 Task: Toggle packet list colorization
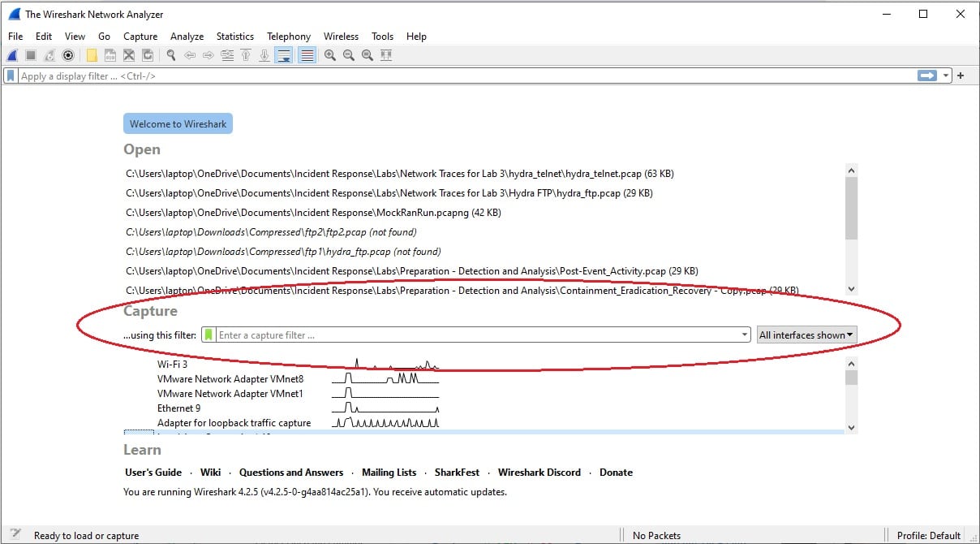pos(307,55)
